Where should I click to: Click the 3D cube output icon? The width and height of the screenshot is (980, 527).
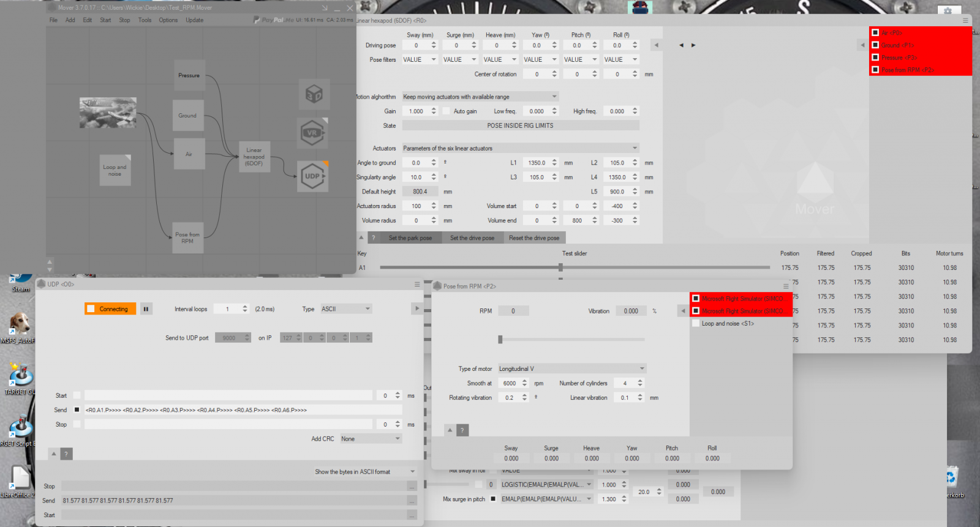314,94
